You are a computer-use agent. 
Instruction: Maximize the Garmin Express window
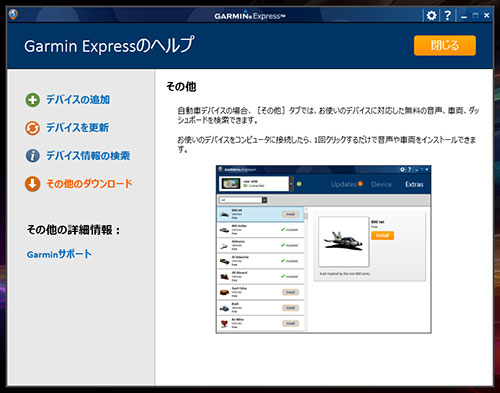tap(475, 15)
